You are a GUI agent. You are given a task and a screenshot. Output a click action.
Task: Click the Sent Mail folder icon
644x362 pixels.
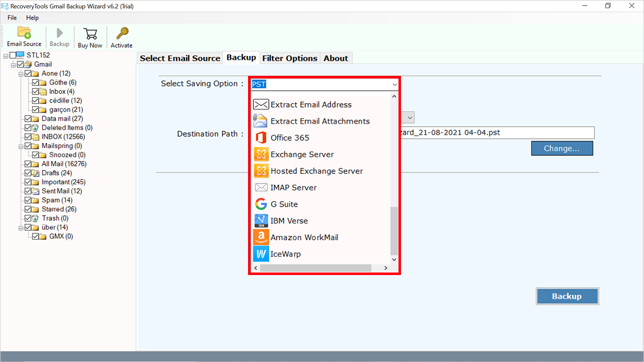(x=36, y=191)
